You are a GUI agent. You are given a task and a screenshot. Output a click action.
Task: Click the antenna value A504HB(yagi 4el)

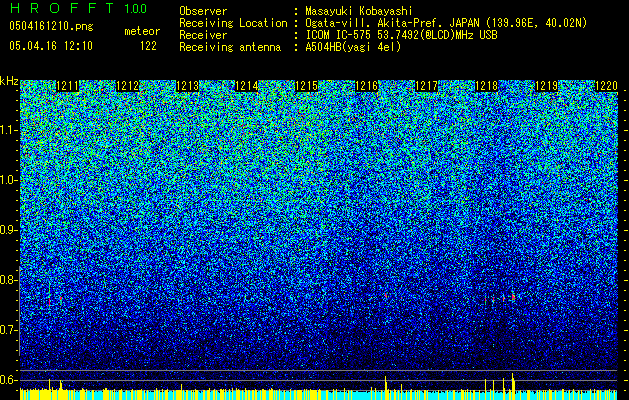click(353, 47)
